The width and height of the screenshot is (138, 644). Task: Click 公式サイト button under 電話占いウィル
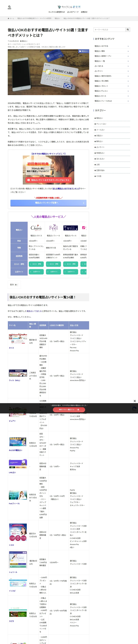coord(71,272)
